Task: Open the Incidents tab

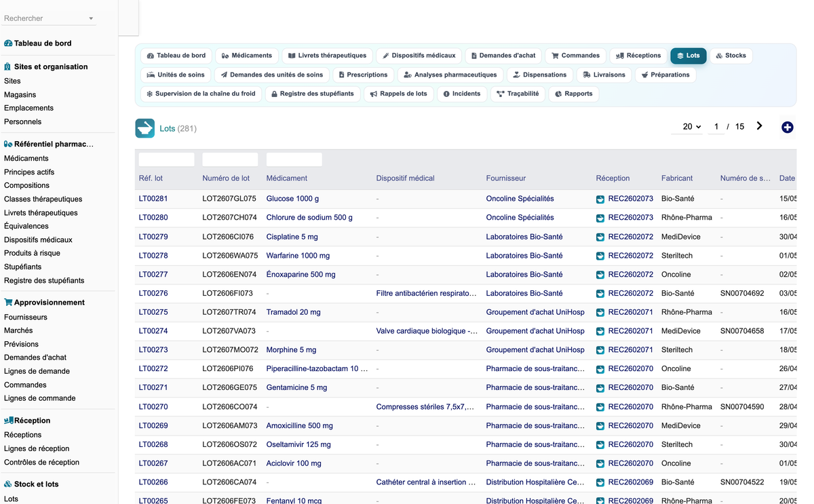Action: tap(462, 94)
